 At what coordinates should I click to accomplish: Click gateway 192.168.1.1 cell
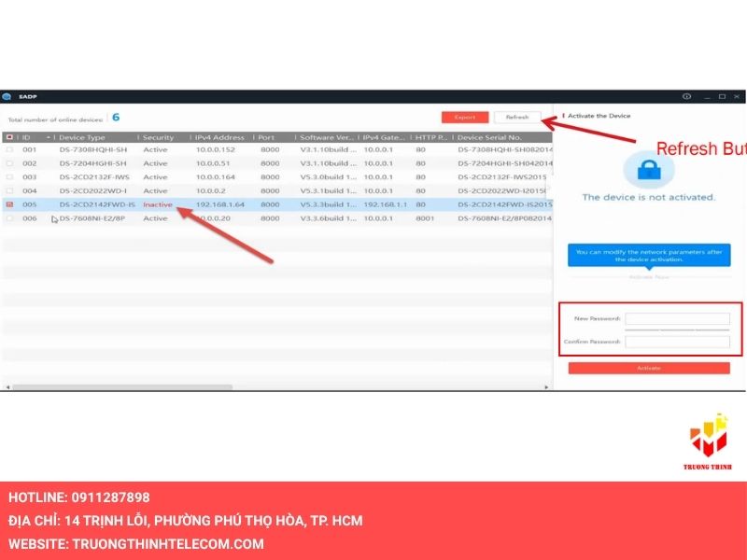[386, 204]
